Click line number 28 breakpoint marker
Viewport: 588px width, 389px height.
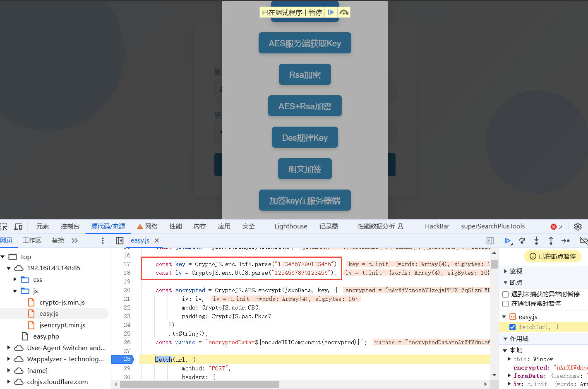point(122,359)
